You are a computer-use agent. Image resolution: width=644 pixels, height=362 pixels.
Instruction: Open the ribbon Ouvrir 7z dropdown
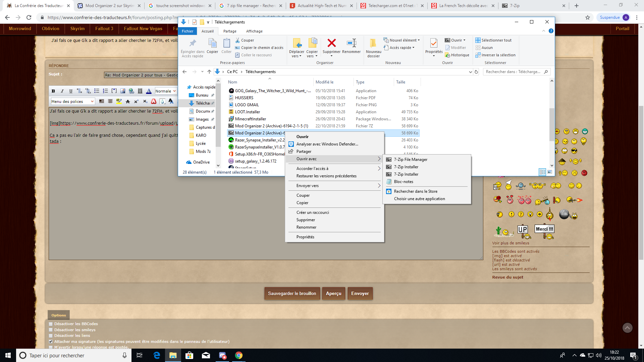tap(455, 40)
